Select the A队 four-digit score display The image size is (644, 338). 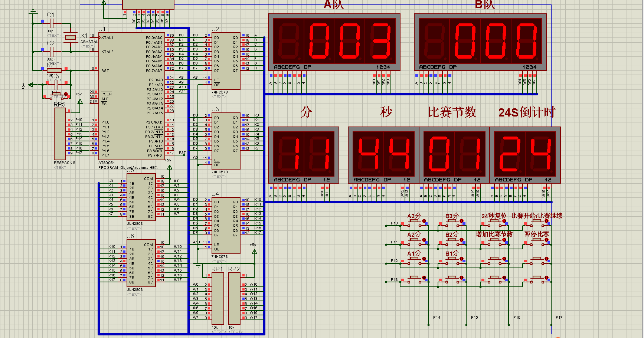pyautogui.click(x=334, y=42)
